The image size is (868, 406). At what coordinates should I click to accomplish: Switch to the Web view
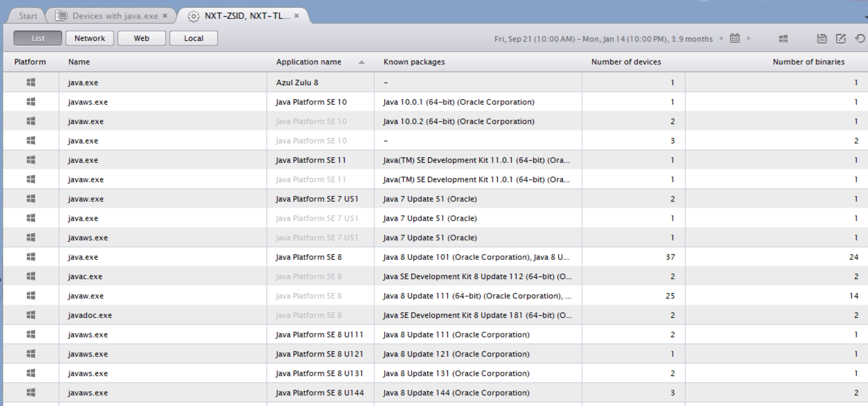click(x=141, y=38)
